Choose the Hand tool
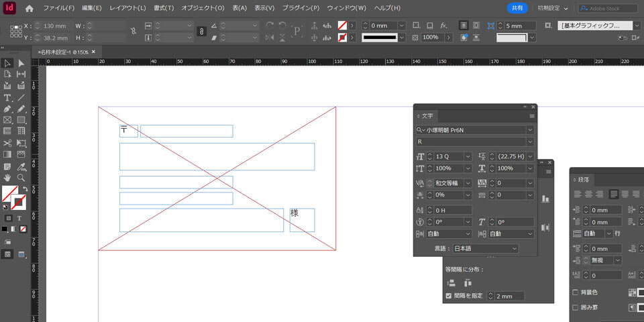 (x=7, y=178)
